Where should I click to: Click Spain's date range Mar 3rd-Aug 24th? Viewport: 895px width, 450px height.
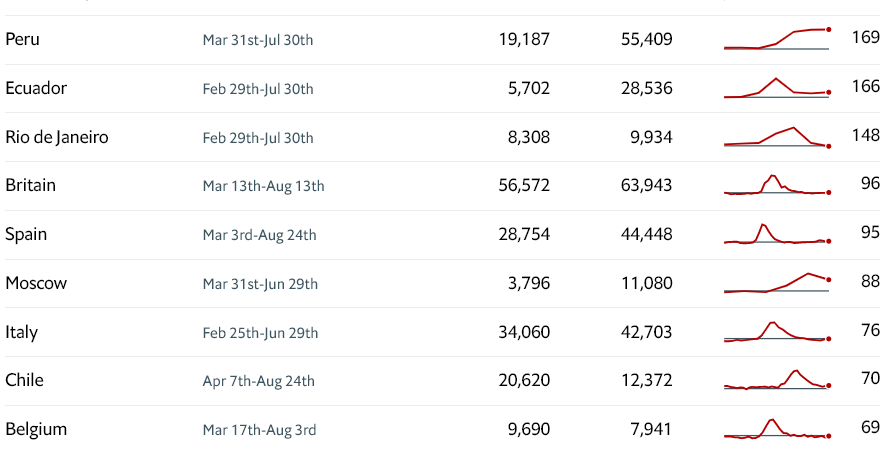click(x=259, y=235)
